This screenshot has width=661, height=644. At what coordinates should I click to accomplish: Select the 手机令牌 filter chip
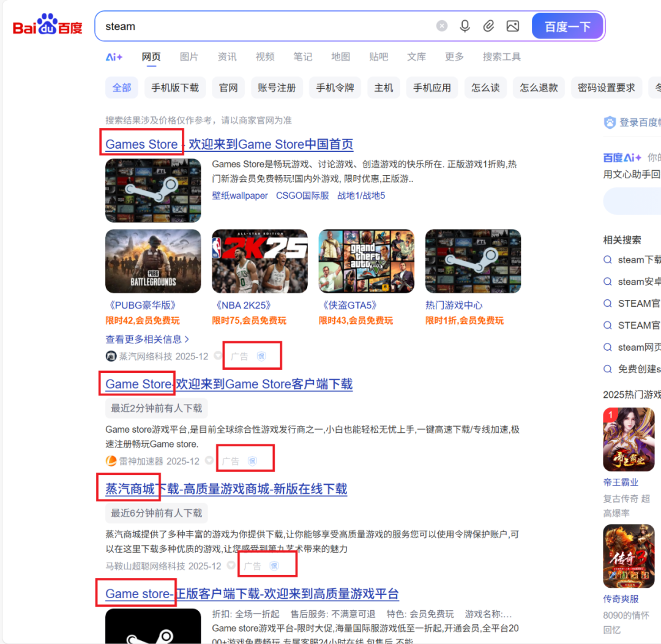(335, 88)
